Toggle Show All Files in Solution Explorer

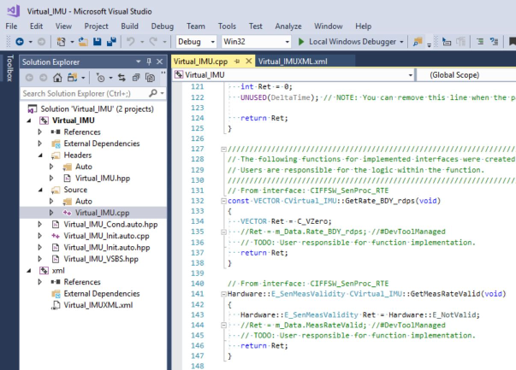(x=150, y=78)
